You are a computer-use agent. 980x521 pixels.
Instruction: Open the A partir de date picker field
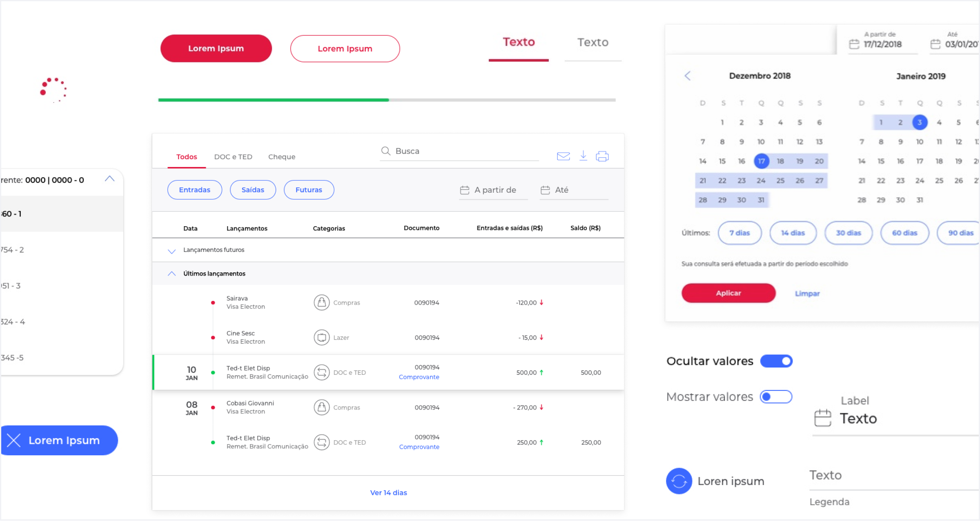[493, 190]
